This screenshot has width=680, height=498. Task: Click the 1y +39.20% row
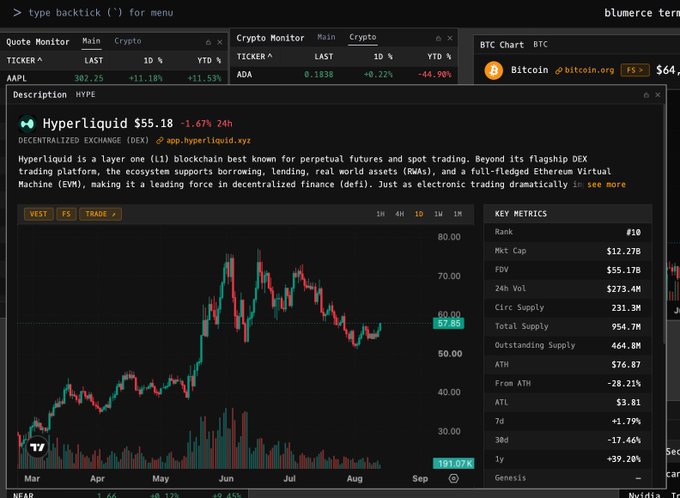(x=568, y=459)
